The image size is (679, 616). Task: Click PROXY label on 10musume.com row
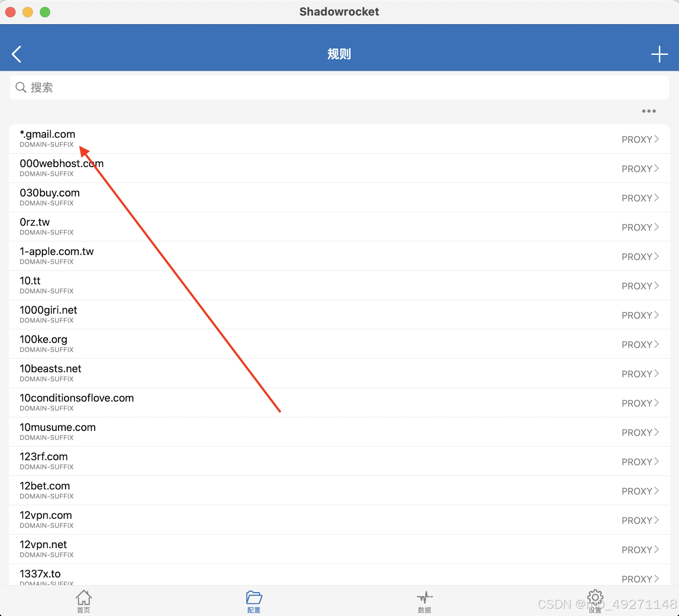click(x=637, y=433)
